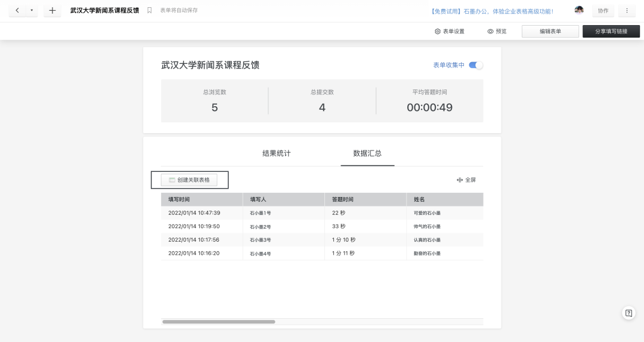
Task: Select the 石小墨3号 cell
Action: tap(284, 240)
